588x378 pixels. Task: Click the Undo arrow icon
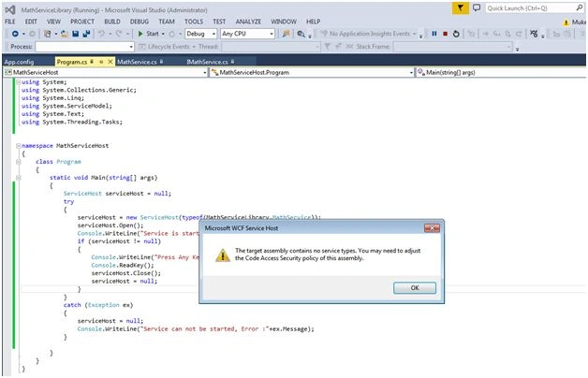point(101,34)
